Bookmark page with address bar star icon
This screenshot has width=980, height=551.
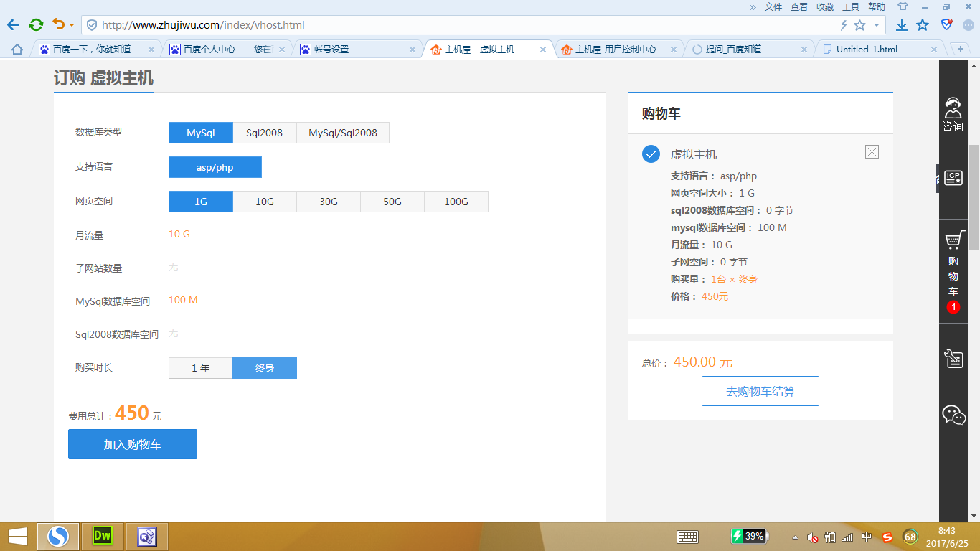click(x=859, y=25)
